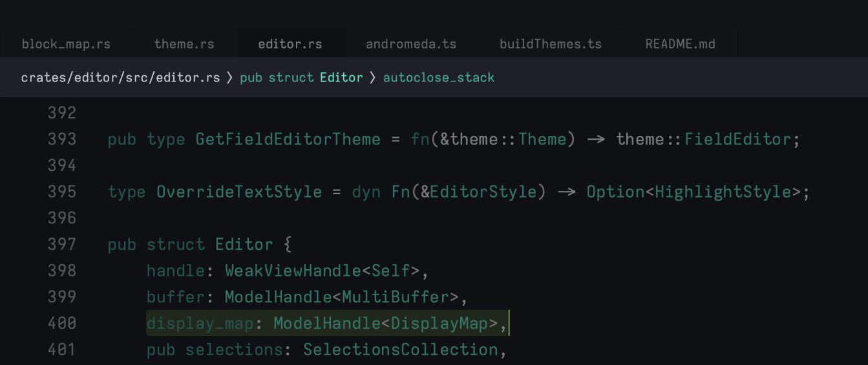Open the buildThemes.ts tab
Viewport: 868px width, 365px height.
click(551, 44)
